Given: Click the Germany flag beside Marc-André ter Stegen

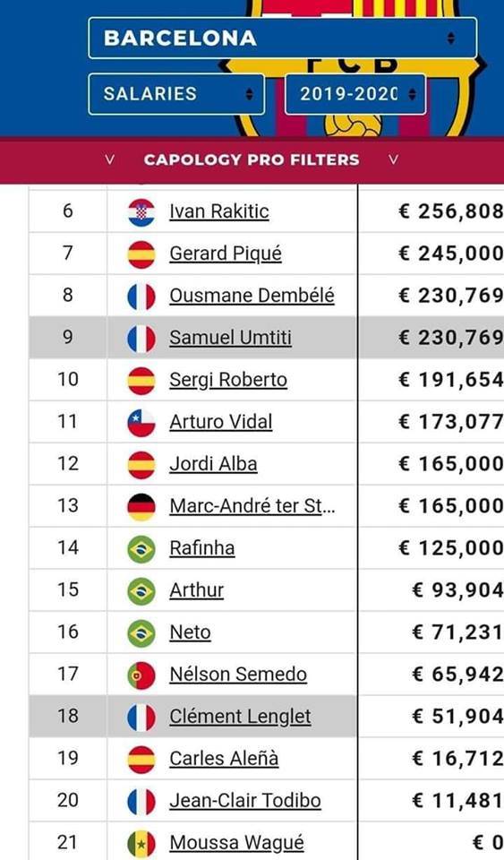Looking at the screenshot, I should click(141, 507).
